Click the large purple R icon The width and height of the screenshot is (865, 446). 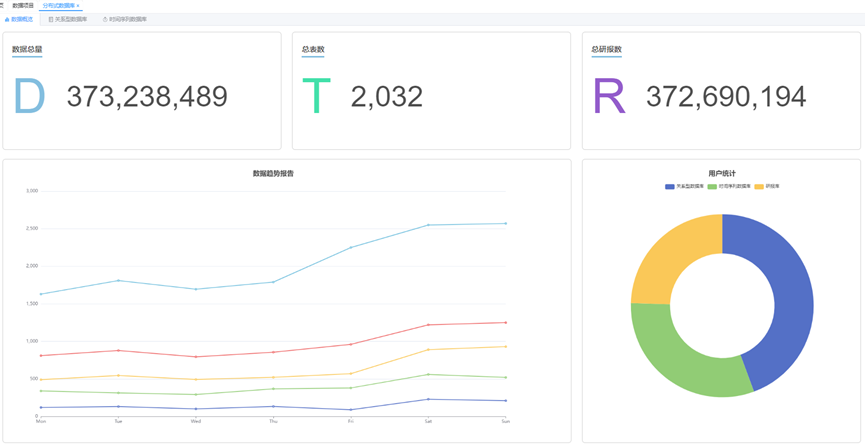[x=608, y=96]
